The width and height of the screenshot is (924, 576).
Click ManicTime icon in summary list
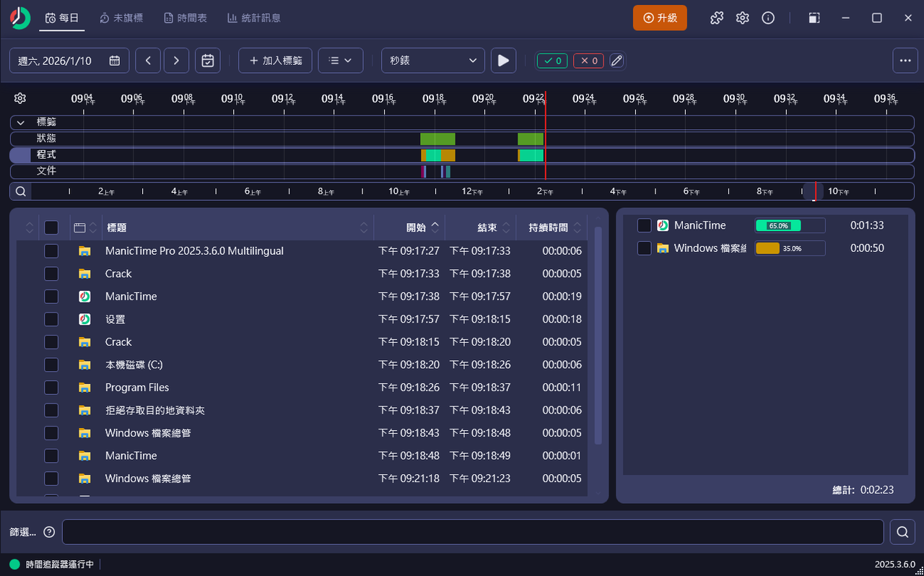pyautogui.click(x=663, y=225)
